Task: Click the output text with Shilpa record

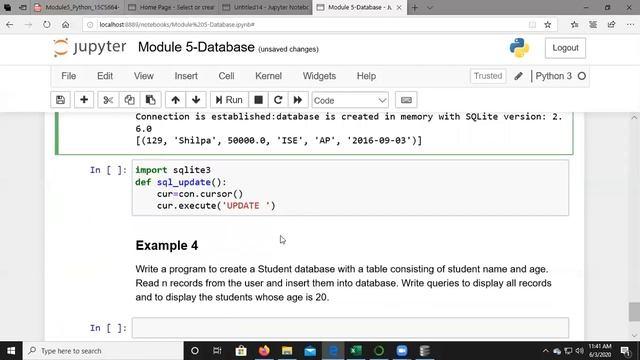Action: click(279, 140)
